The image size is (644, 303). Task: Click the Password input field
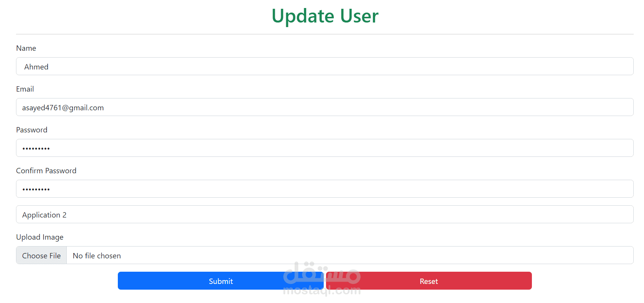pos(324,148)
